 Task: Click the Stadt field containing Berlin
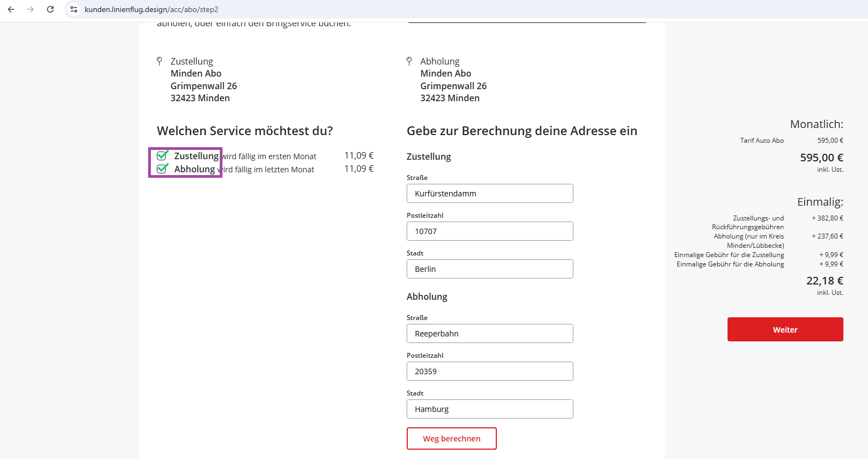coord(489,269)
